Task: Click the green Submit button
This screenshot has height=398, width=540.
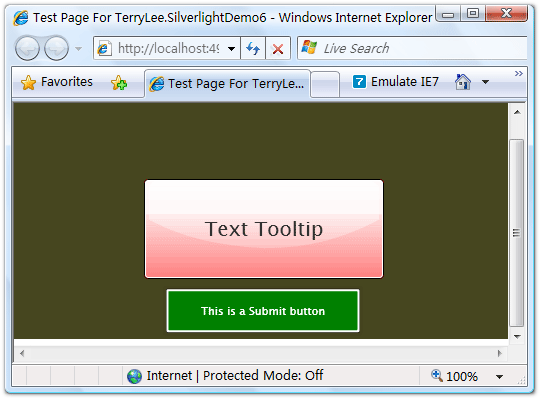Action: click(263, 311)
